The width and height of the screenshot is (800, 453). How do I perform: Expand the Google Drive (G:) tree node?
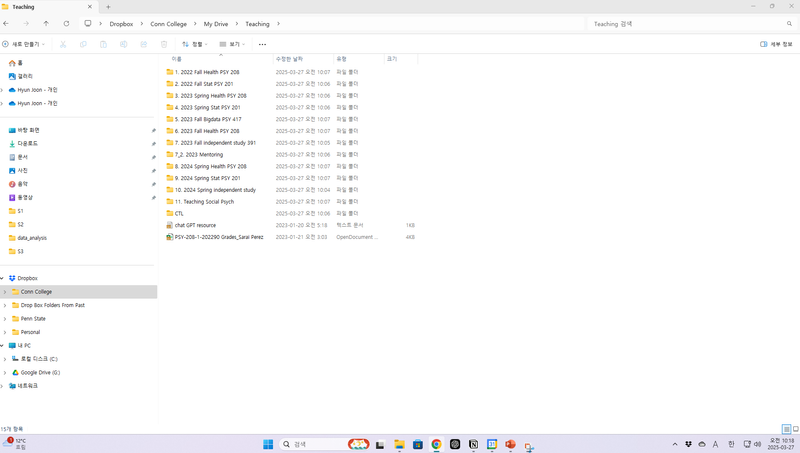(x=4, y=372)
